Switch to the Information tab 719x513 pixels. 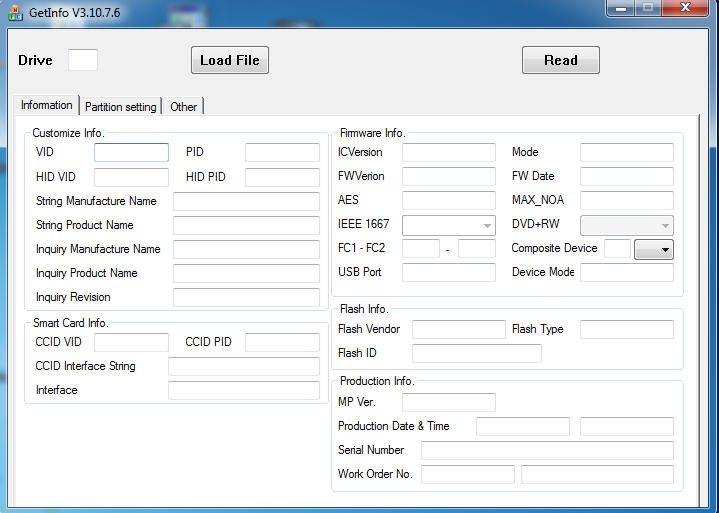click(x=46, y=105)
